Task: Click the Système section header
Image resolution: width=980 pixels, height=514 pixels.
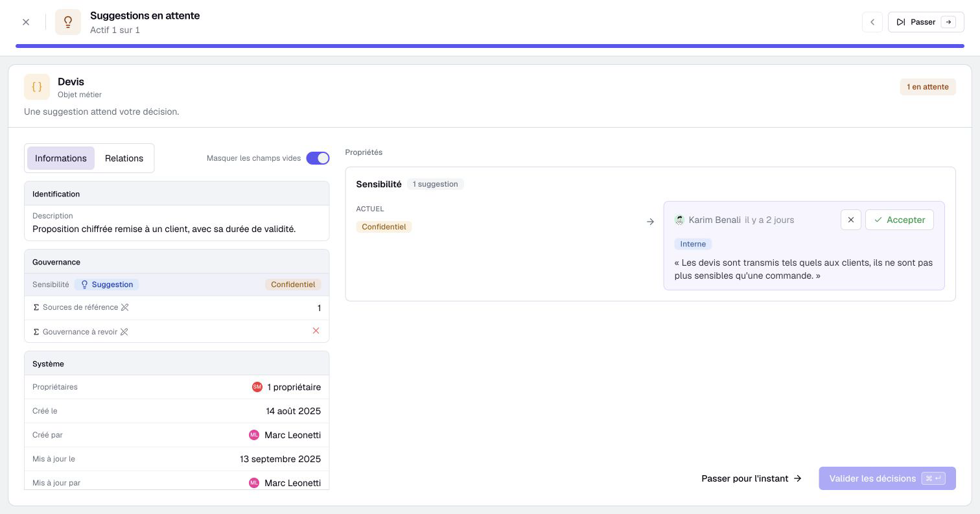Action: pos(177,364)
